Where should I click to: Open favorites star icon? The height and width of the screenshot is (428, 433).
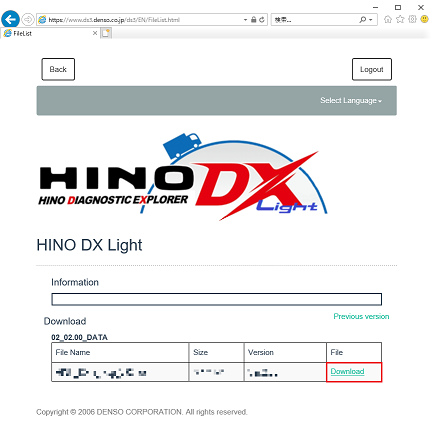click(400, 19)
